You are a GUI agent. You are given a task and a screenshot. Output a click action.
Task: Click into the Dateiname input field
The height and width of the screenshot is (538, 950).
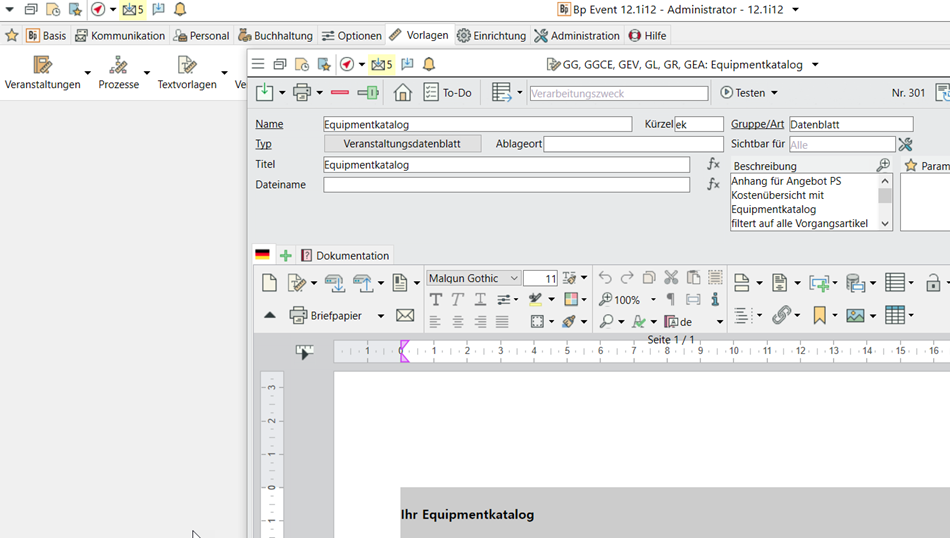point(506,185)
